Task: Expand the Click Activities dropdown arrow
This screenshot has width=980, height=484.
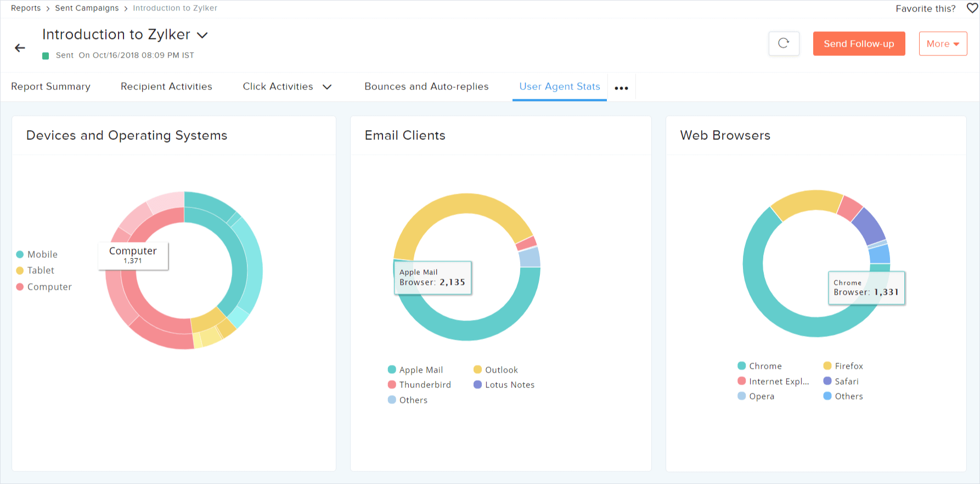Action: [x=327, y=87]
